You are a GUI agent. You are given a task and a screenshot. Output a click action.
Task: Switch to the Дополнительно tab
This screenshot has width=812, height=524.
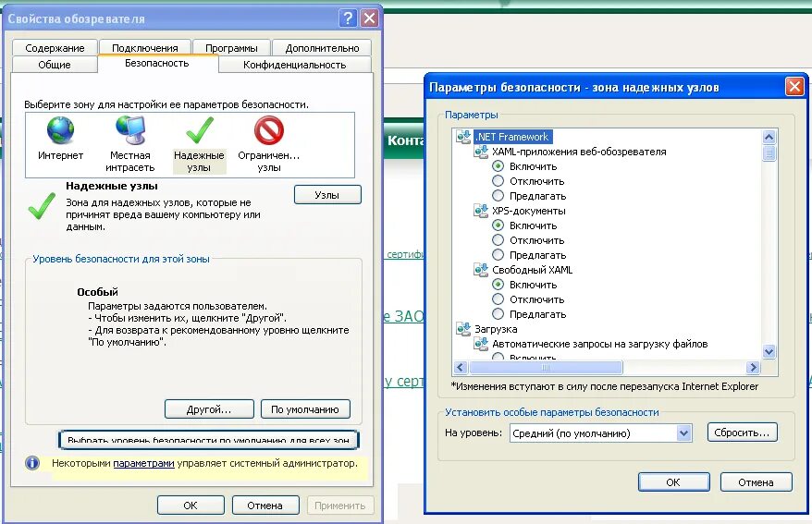pyautogui.click(x=322, y=48)
